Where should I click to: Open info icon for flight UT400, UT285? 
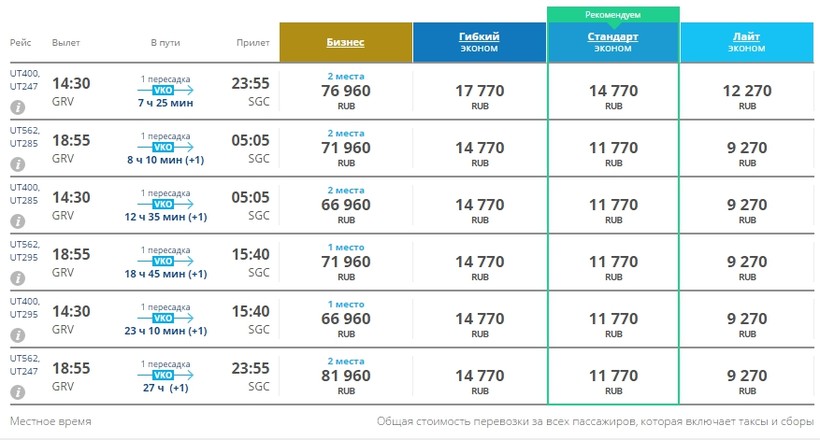click(18, 219)
